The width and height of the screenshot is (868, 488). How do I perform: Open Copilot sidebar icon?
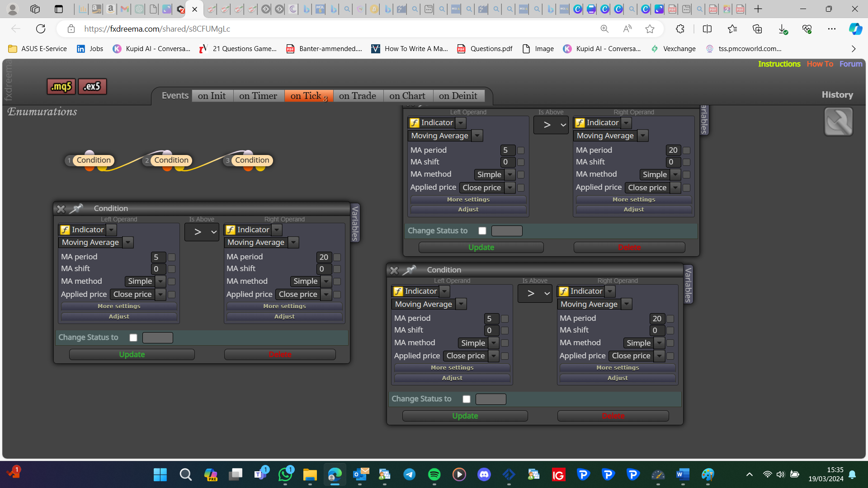(x=855, y=29)
